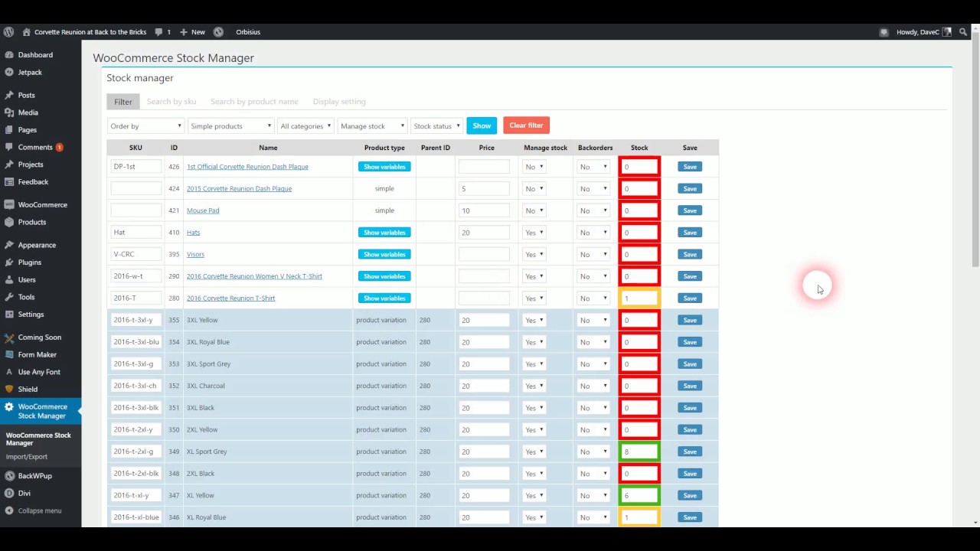The image size is (980, 551).
Task: Click the SKU field containing Hat
Action: (136, 233)
